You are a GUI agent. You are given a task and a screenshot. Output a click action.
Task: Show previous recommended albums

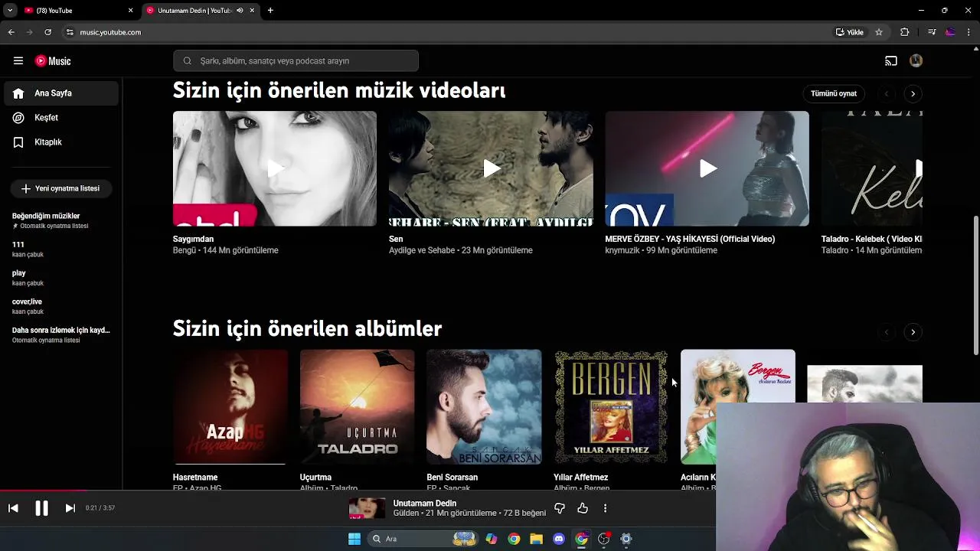click(x=887, y=332)
